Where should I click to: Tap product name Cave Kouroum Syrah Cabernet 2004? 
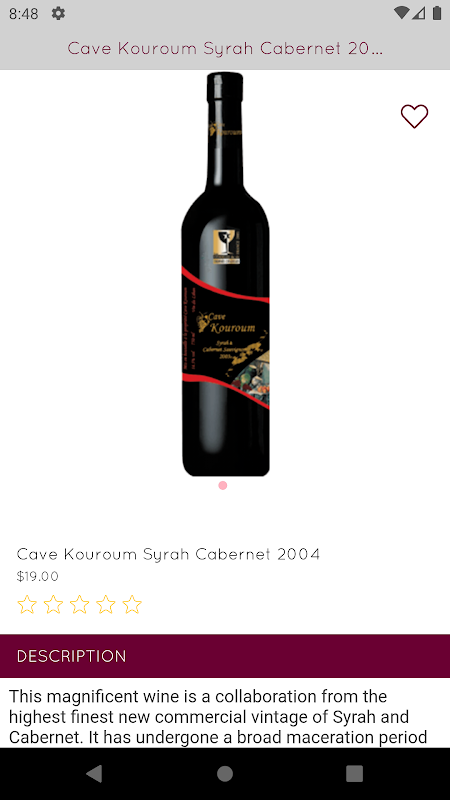pyautogui.click(x=168, y=554)
